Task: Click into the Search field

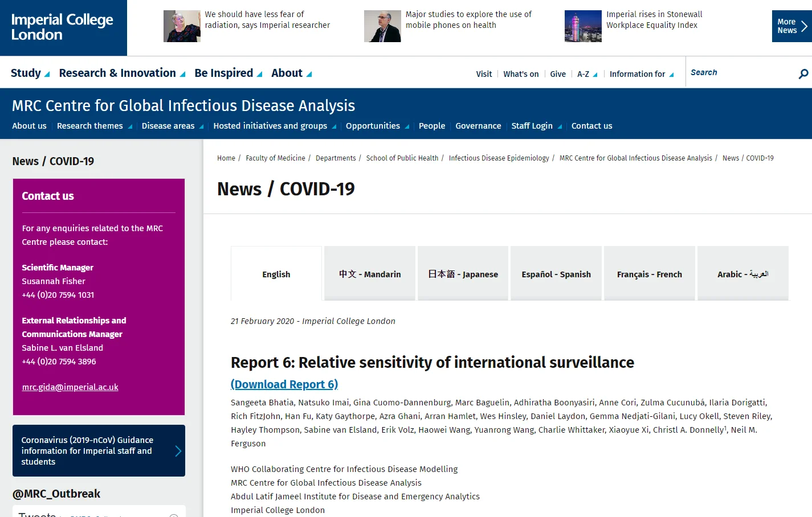Action: 741,72
